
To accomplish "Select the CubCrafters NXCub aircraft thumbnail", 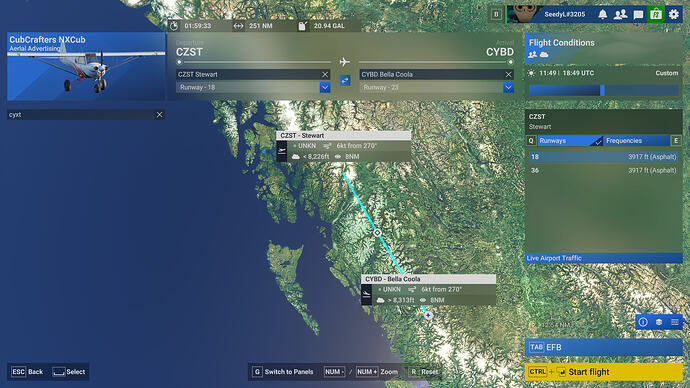I will point(86,66).
